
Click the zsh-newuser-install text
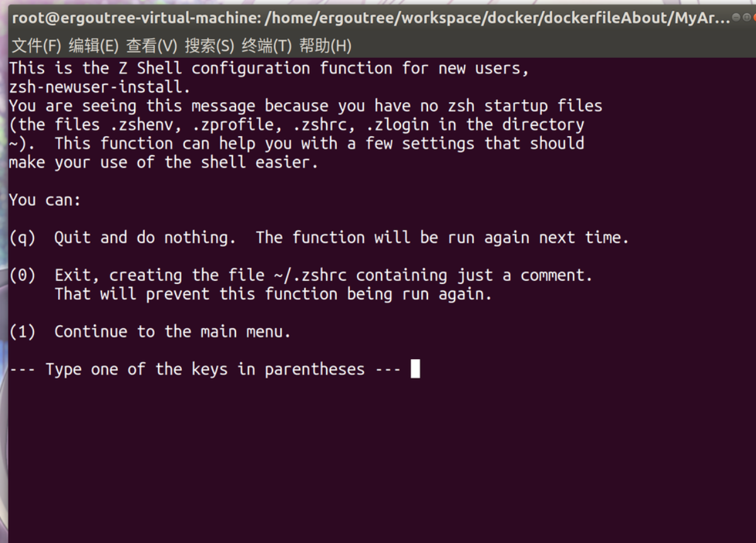click(x=99, y=87)
